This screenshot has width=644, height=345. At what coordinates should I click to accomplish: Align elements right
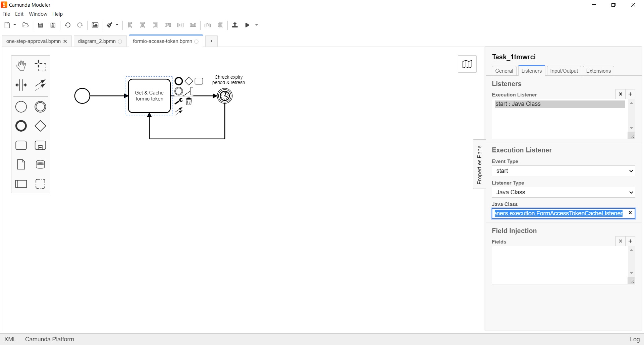coord(156,25)
